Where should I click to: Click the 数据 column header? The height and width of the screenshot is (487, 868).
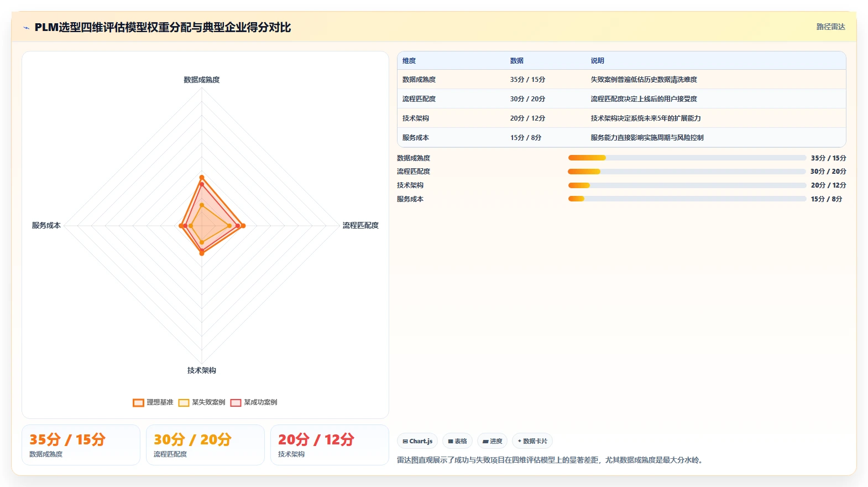[517, 61]
